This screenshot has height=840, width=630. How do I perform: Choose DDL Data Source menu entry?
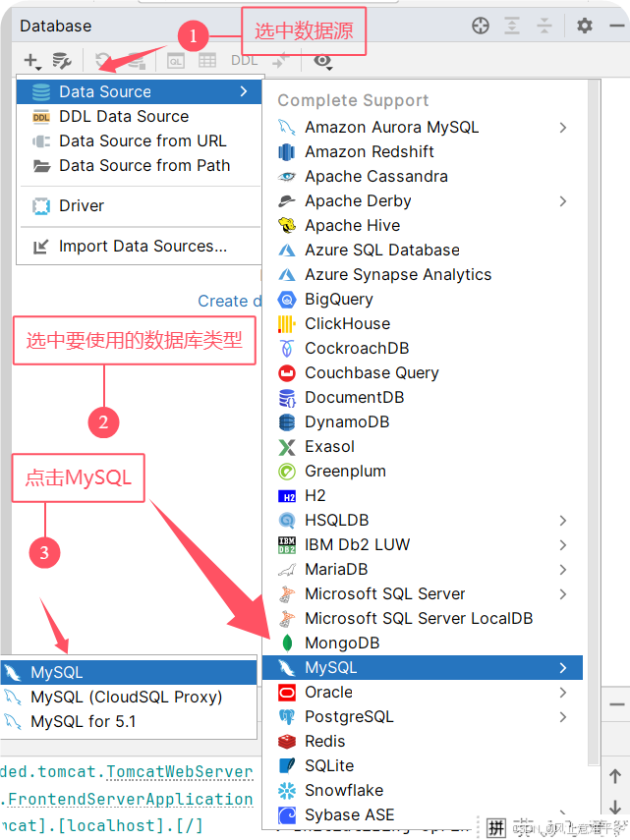click(x=139, y=116)
